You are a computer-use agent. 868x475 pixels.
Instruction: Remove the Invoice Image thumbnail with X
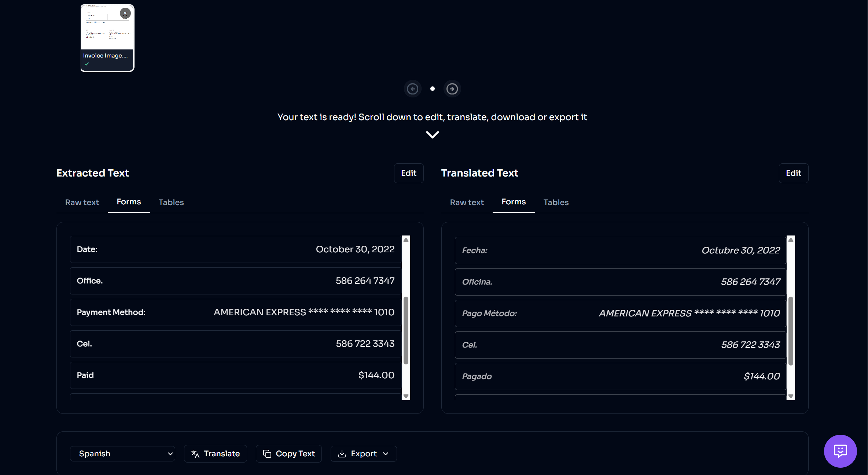(125, 13)
